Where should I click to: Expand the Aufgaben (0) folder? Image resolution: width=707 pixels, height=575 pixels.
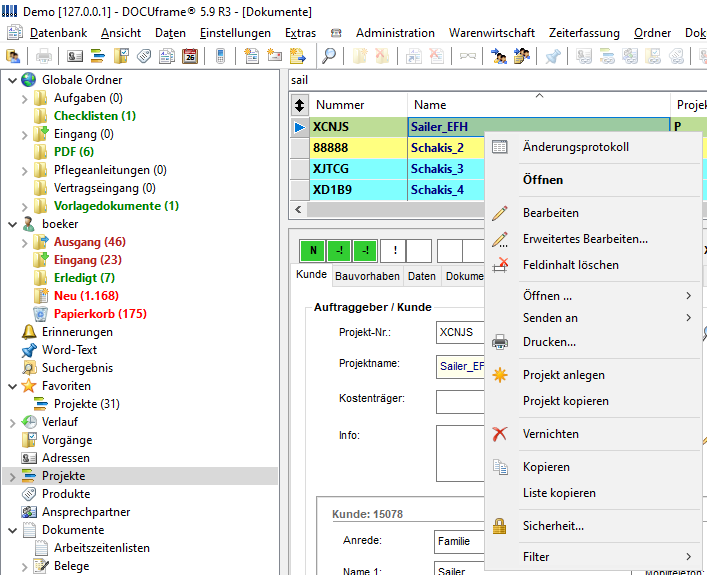(25, 98)
